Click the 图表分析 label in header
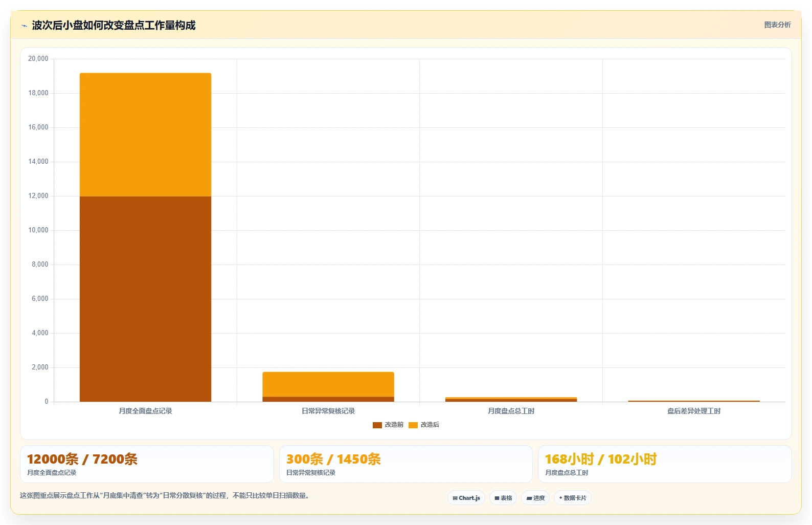 click(777, 25)
